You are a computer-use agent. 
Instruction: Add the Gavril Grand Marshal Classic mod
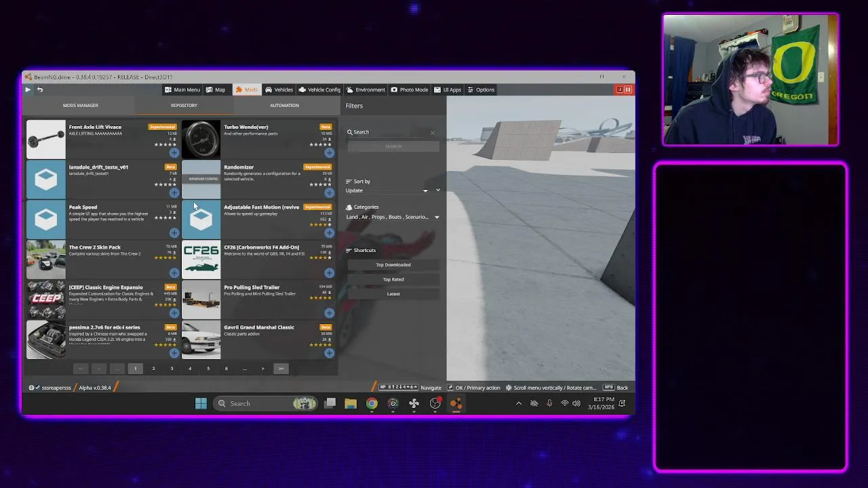coord(329,352)
